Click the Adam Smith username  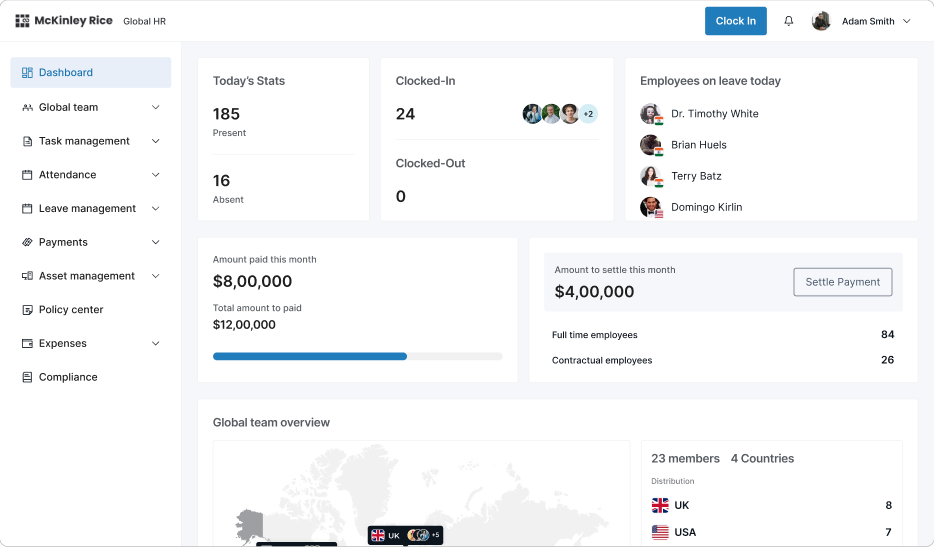[868, 21]
